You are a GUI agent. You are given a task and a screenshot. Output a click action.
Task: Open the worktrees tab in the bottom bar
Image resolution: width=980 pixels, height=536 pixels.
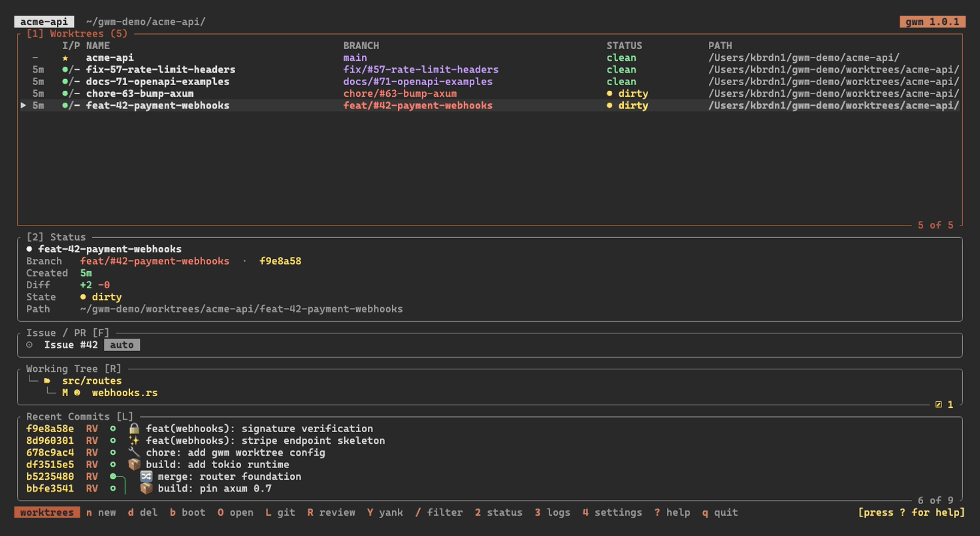pos(47,512)
